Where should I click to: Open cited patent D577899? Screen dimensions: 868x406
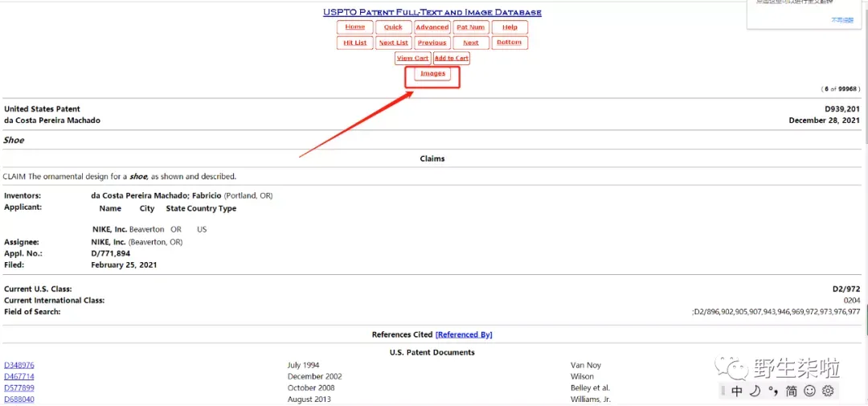click(19, 388)
